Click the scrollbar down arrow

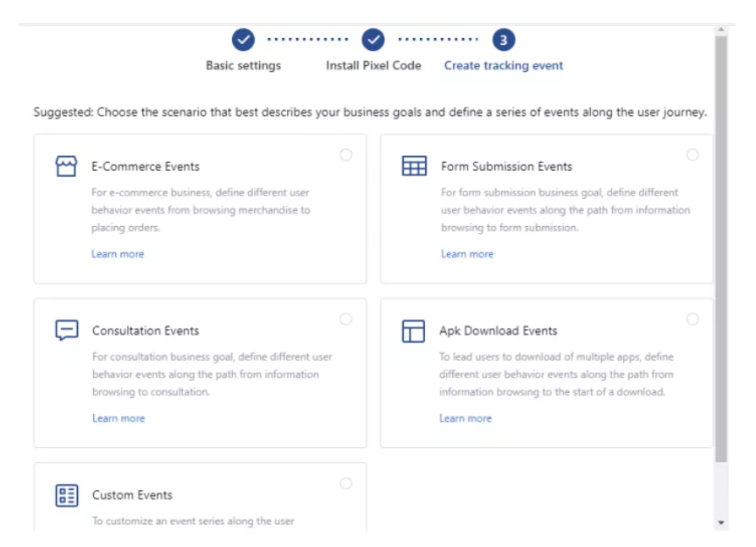(721, 523)
